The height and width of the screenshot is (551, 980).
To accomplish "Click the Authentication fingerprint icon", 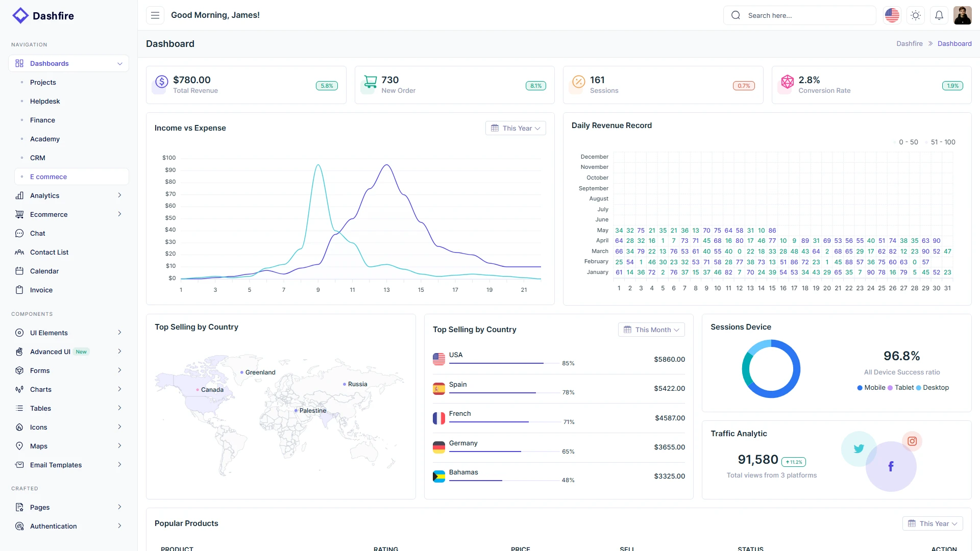I will point(19,526).
